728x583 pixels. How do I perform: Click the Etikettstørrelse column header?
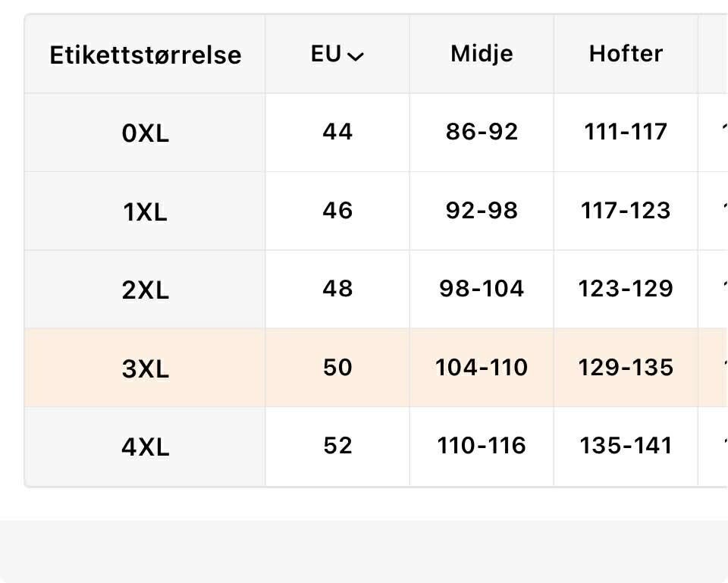(x=145, y=55)
